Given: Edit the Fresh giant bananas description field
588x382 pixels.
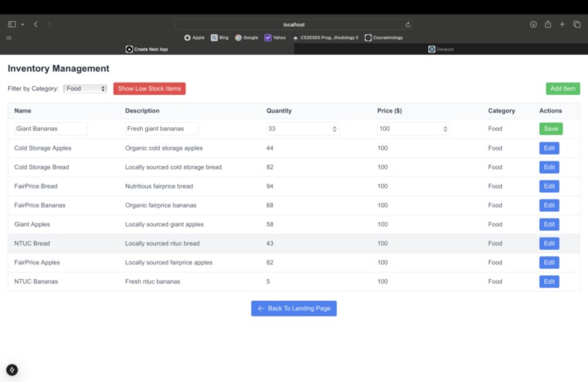Looking at the screenshot, I should tap(162, 129).
